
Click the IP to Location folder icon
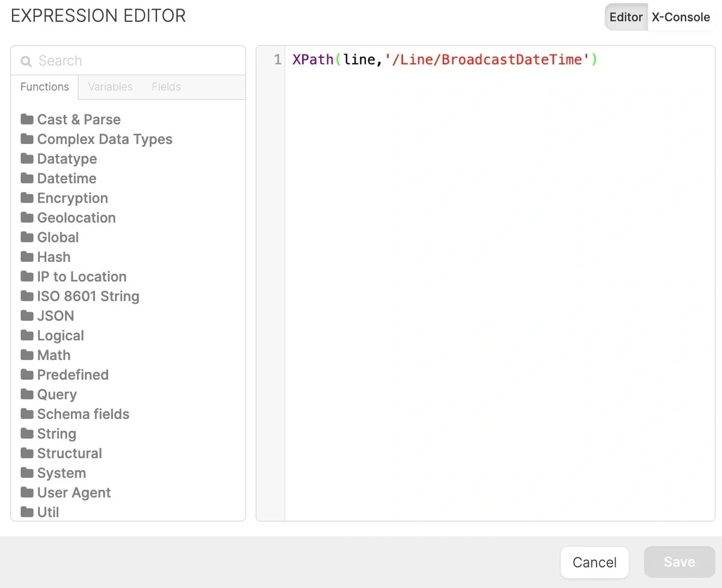(26, 276)
